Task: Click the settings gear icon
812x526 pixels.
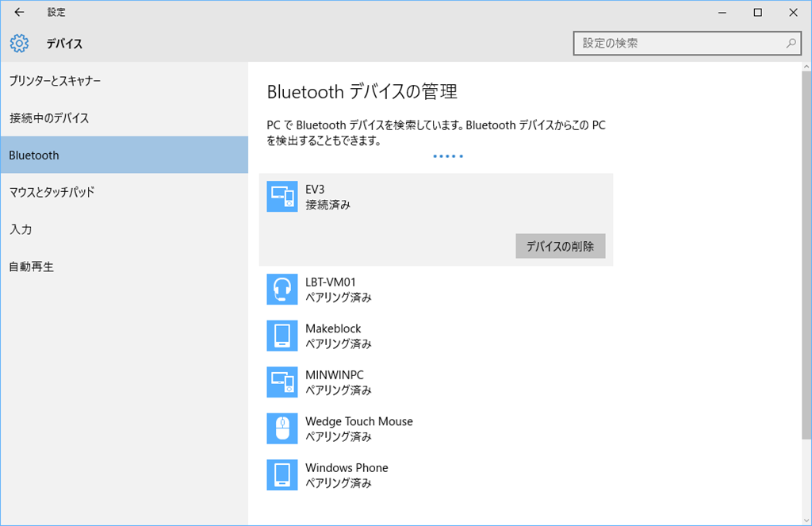Action: pos(20,44)
